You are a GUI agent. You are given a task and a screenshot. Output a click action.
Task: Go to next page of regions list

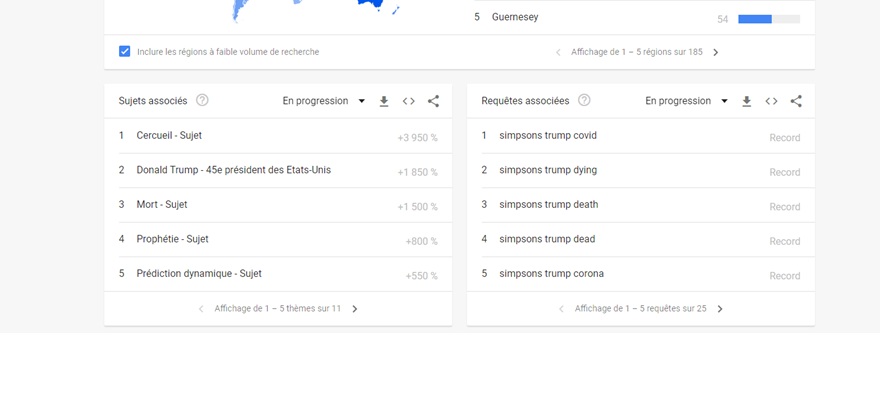pyautogui.click(x=716, y=52)
